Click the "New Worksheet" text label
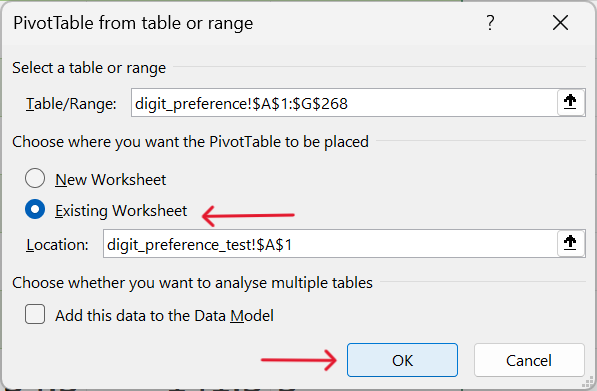This screenshot has width=597, height=391. pos(110,179)
